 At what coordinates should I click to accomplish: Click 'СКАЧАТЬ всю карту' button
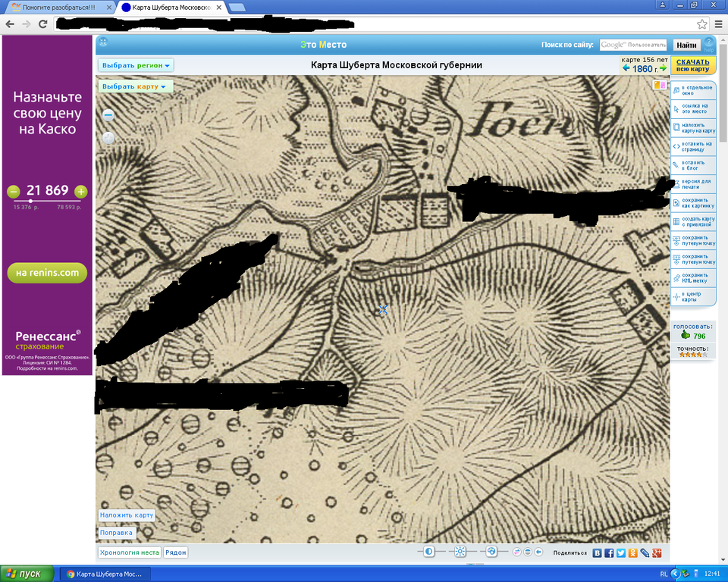coord(692,65)
